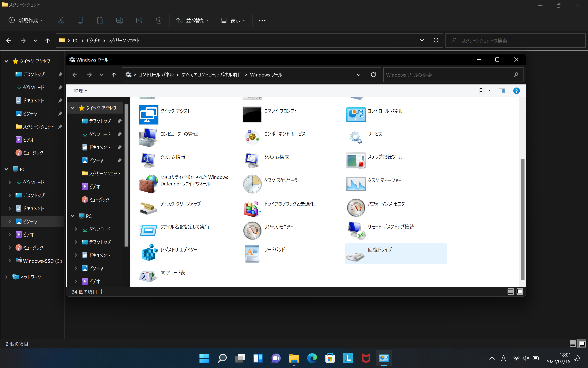Select the 回復ドライブ icon
The width and height of the screenshot is (588, 368).
coord(355,257)
